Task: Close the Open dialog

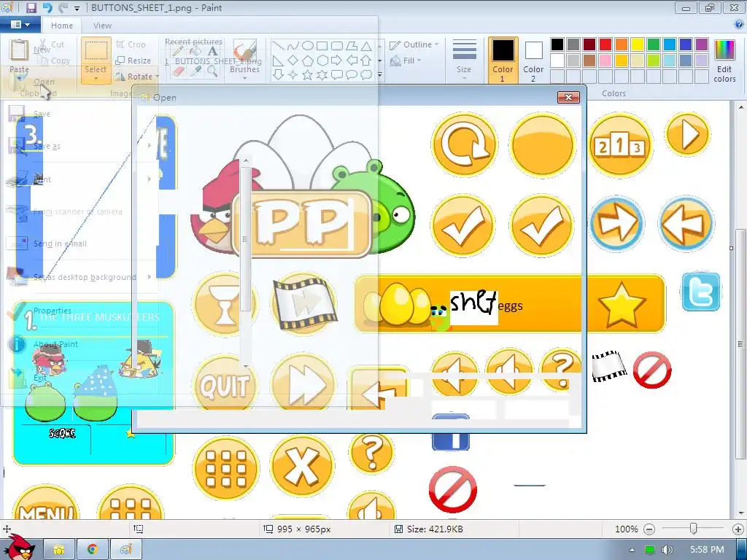Action: click(568, 97)
